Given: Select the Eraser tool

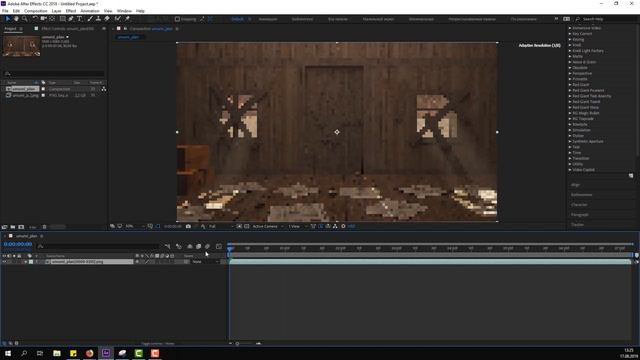Looking at the screenshot, I should coord(107,19).
